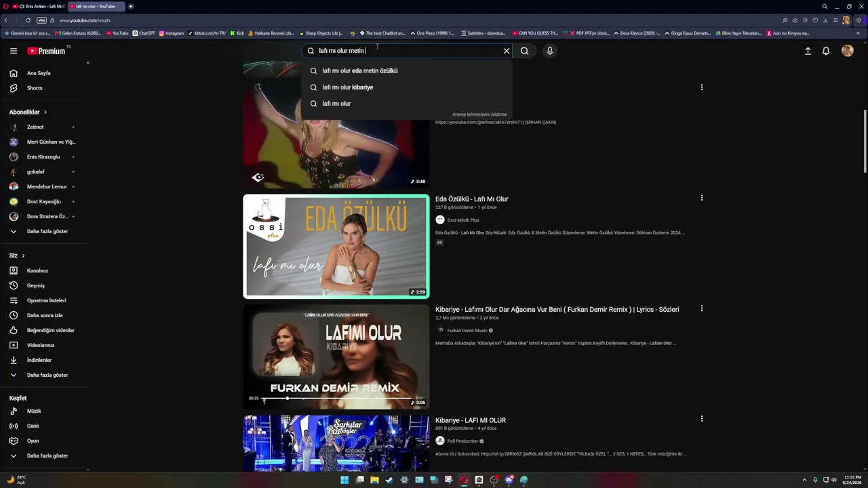The height and width of the screenshot is (488, 868).
Task: Expand 'Daha fazla göster' under Siz
Action: pos(43,375)
